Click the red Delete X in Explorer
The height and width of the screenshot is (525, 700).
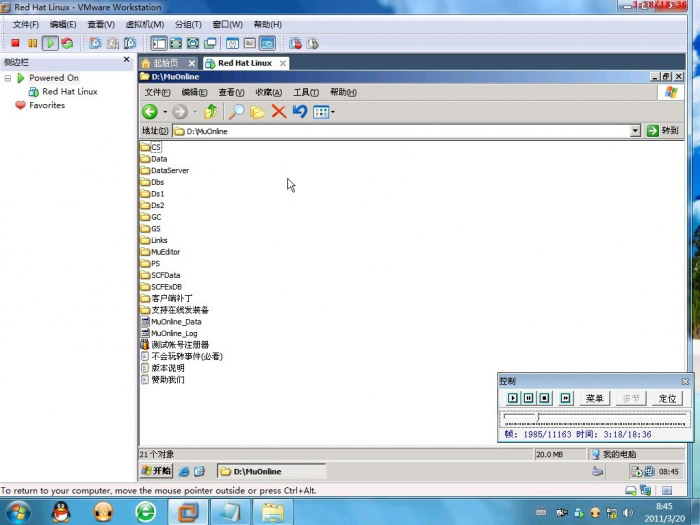coord(279,112)
